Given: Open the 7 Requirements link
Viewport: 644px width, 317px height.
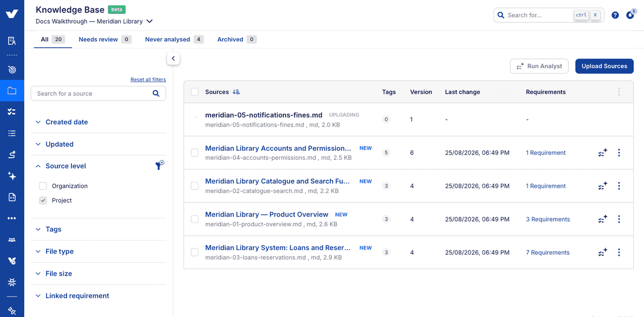Looking at the screenshot, I should (x=547, y=253).
